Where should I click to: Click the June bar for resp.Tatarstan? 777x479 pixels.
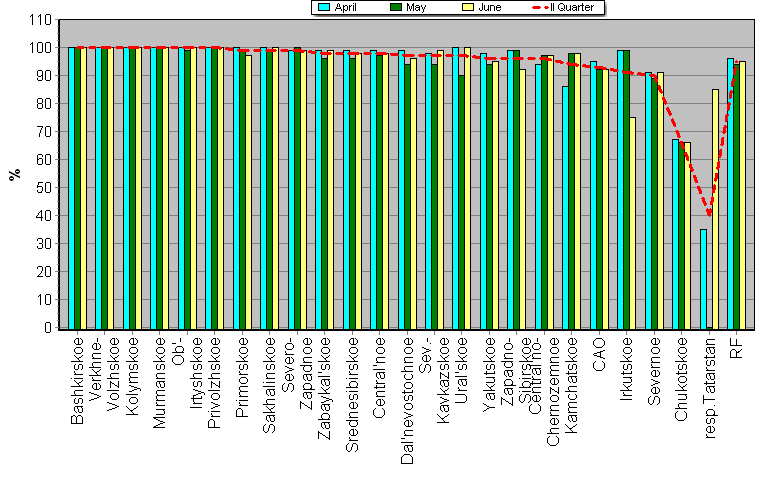coord(715,209)
